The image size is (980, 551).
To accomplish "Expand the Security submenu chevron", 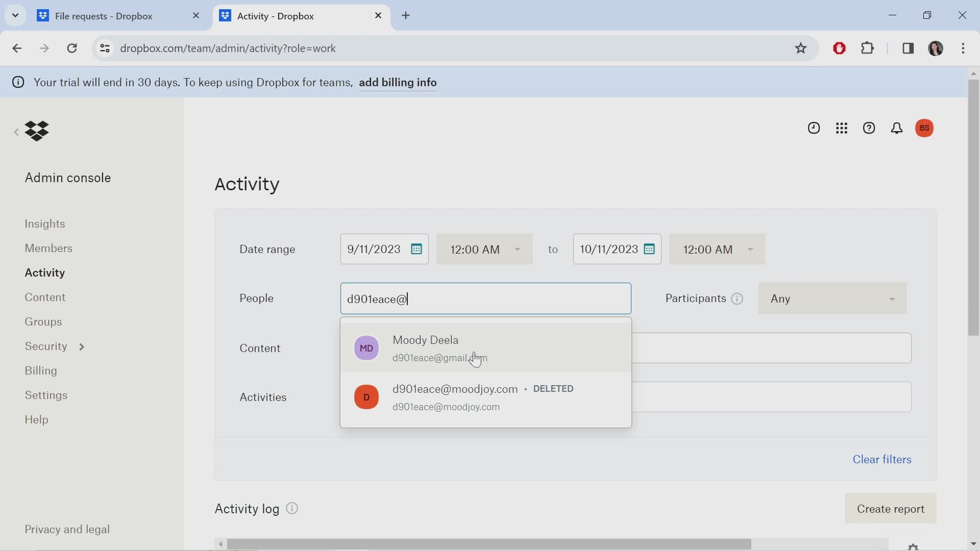I will click(x=82, y=347).
